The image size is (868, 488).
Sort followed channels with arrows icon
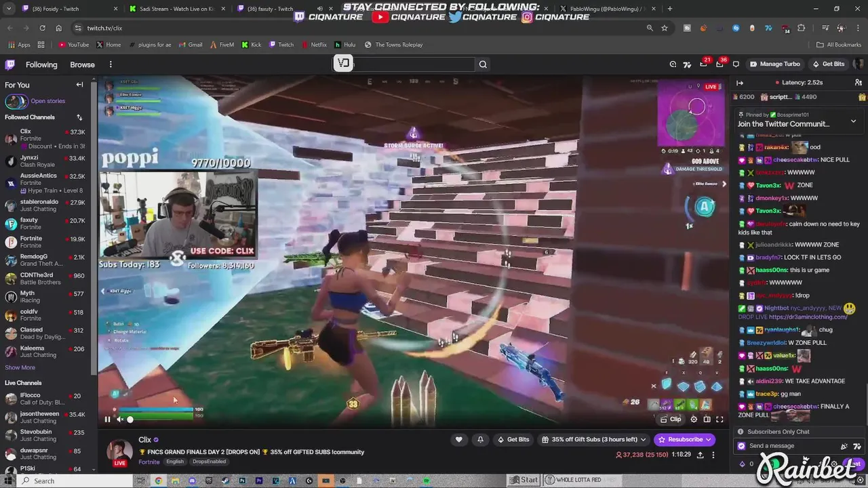(79, 117)
